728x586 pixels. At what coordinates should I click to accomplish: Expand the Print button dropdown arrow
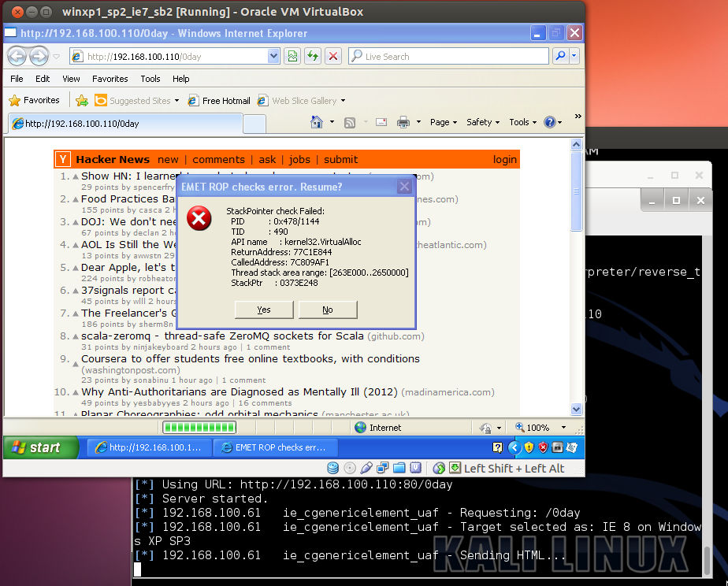[418, 122]
